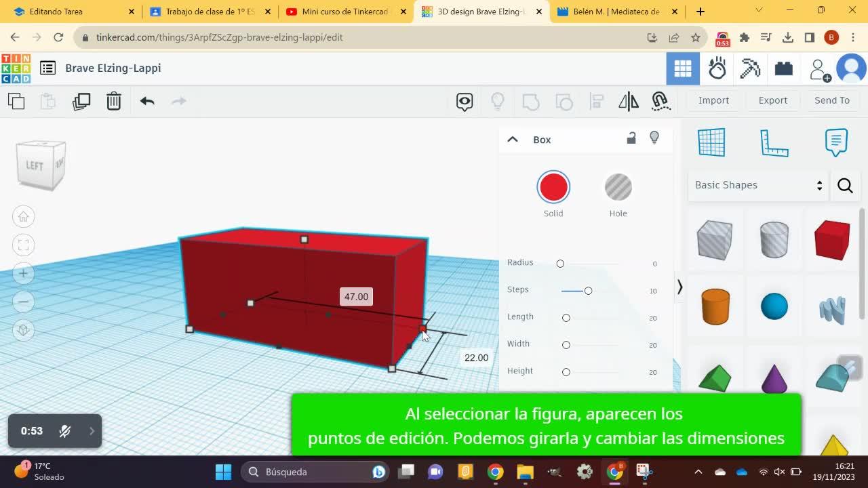Collapse the shapes side panel arrow

coord(679,287)
